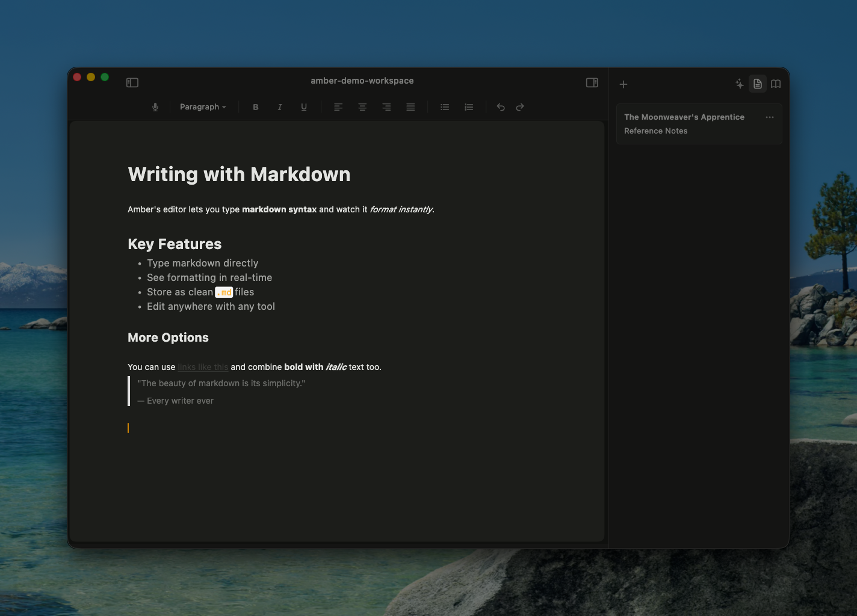Insert a bulleted list
This screenshot has width=857, height=616.
[445, 106]
